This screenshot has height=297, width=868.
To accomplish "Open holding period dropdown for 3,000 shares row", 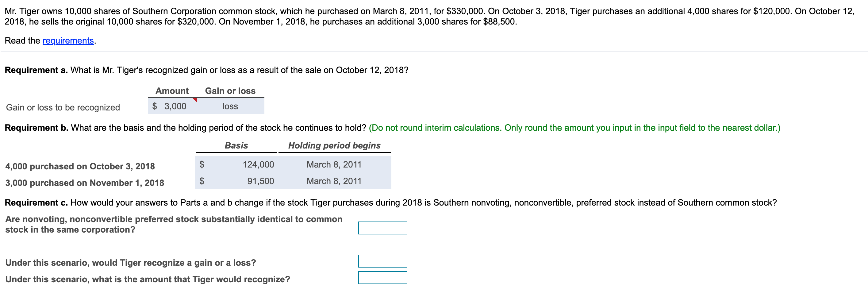I will 334,181.
